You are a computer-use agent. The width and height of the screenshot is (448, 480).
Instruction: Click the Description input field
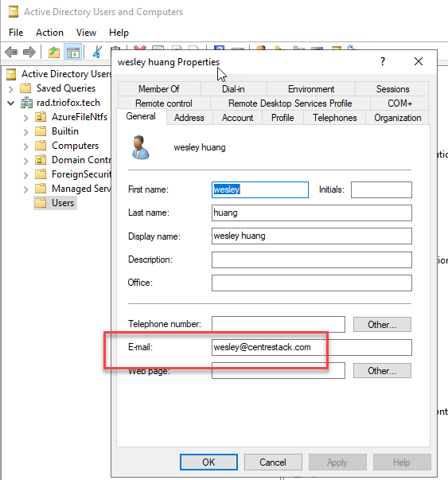[311, 260]
